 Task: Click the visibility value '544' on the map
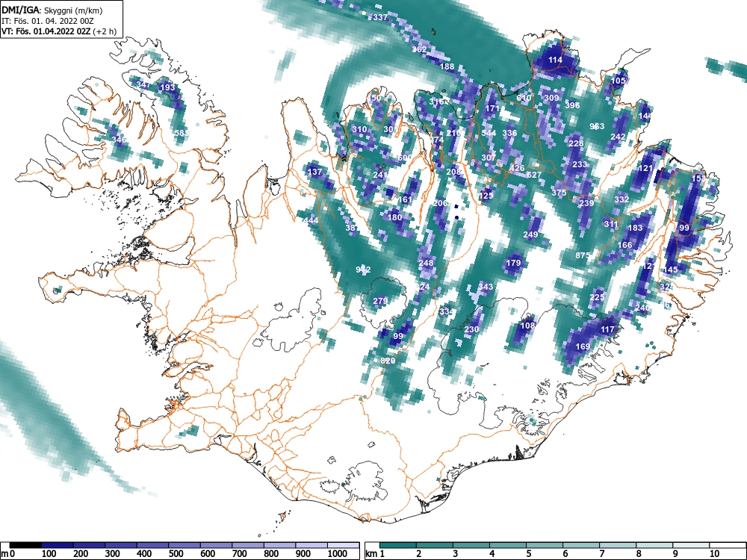pyautogui.click(x=489, y=133)
